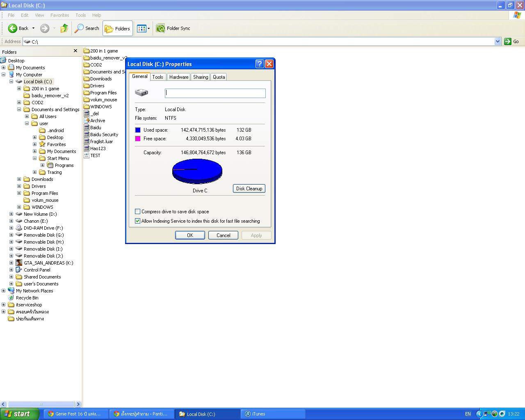Screen dimensions: 525x420
Task: Click the iTunes taskbar button
Action: [273, 414]
